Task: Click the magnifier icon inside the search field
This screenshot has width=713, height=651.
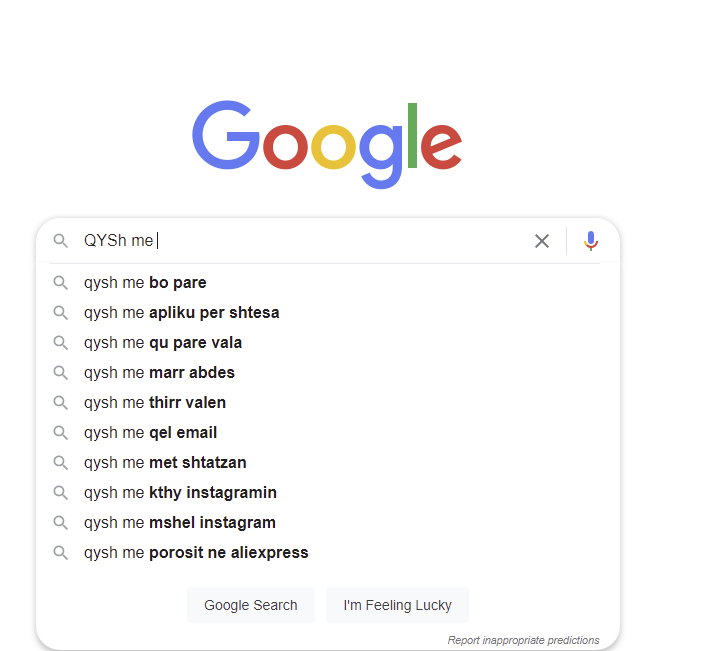Action: [x=61, y=241]
